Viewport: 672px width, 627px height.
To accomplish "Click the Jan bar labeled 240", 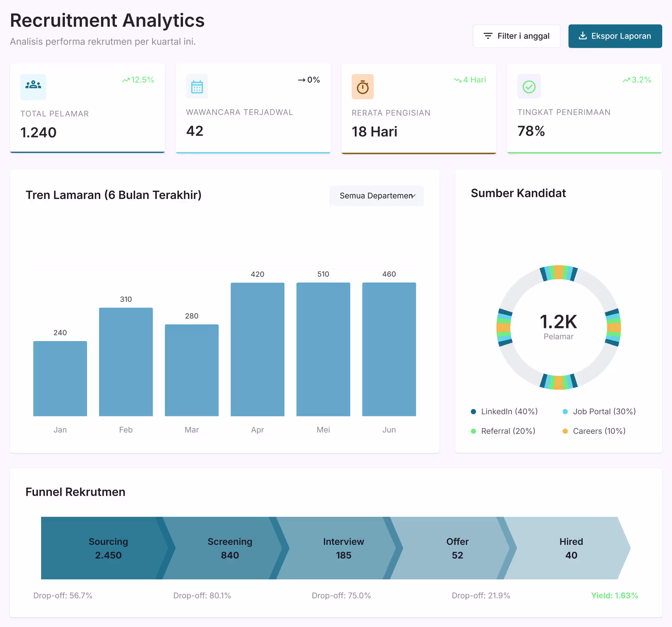I will pos(60,378).
